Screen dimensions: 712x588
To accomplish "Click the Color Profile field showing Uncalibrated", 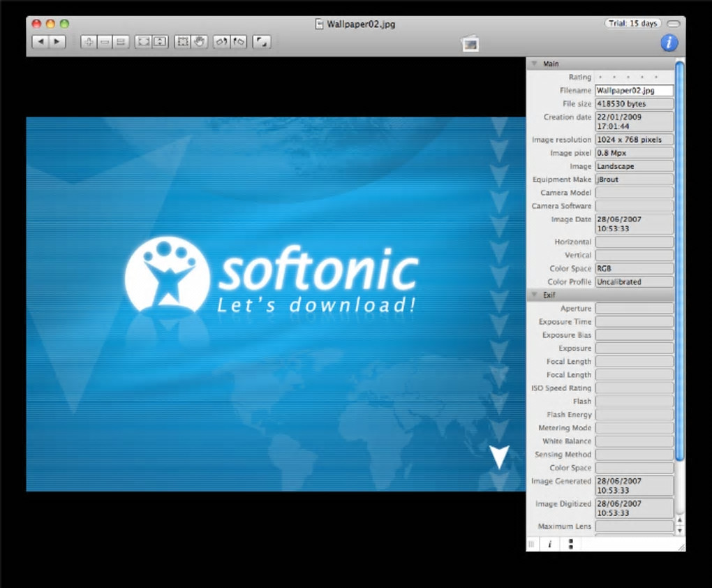I will (x=635, y=281).
